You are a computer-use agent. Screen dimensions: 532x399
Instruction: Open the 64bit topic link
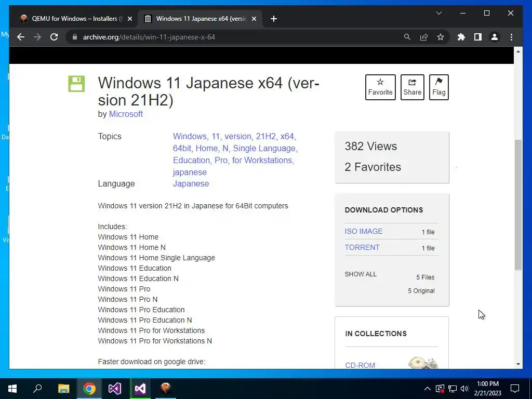pos(182,148)
